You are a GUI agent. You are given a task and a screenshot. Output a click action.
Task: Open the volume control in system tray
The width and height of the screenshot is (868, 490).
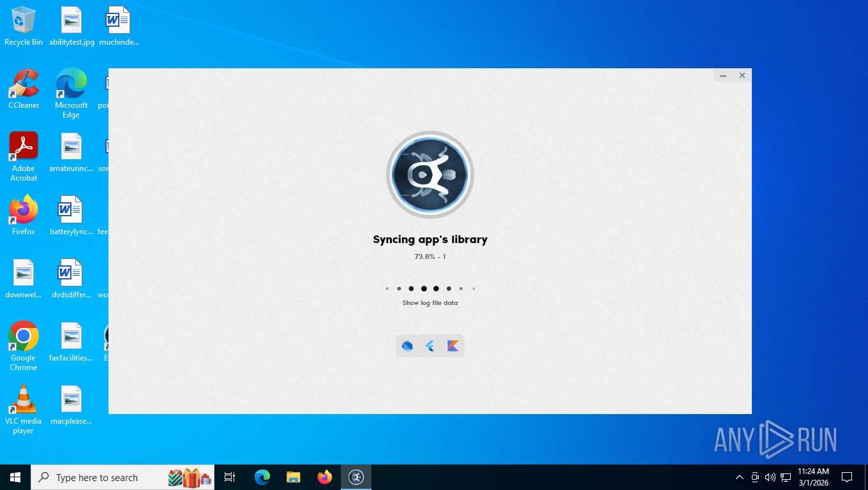click(770, 477)
